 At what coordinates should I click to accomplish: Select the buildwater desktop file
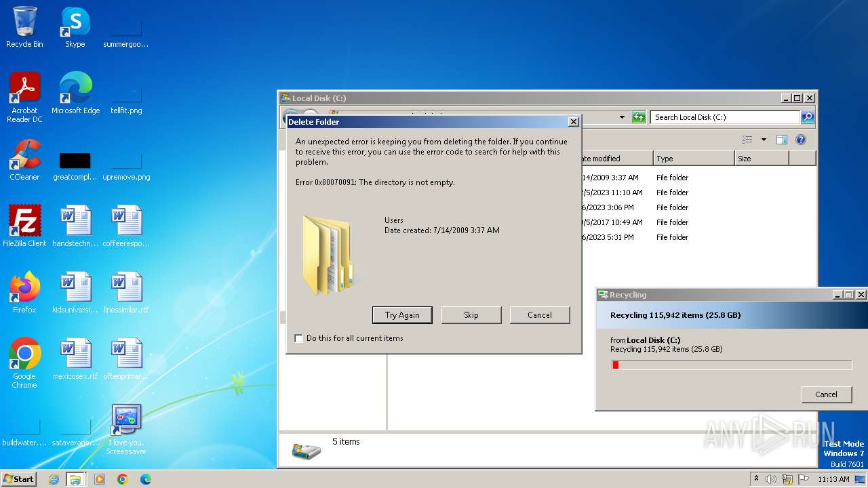coord(24,432)
